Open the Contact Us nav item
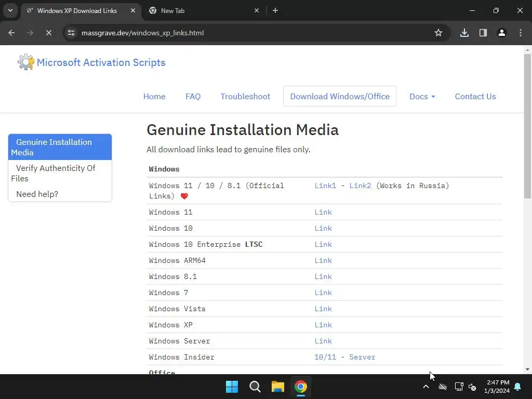 [475, 96]
